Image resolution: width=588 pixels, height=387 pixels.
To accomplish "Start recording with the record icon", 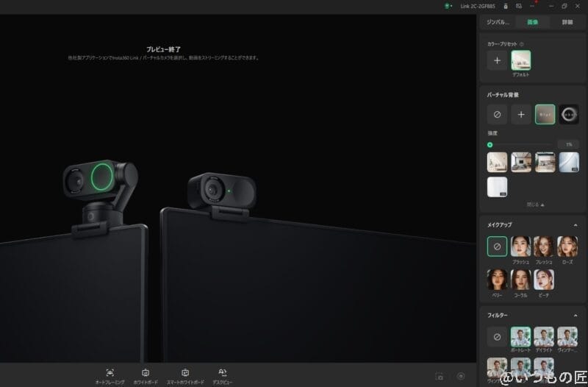I will [x=461, y=376].
